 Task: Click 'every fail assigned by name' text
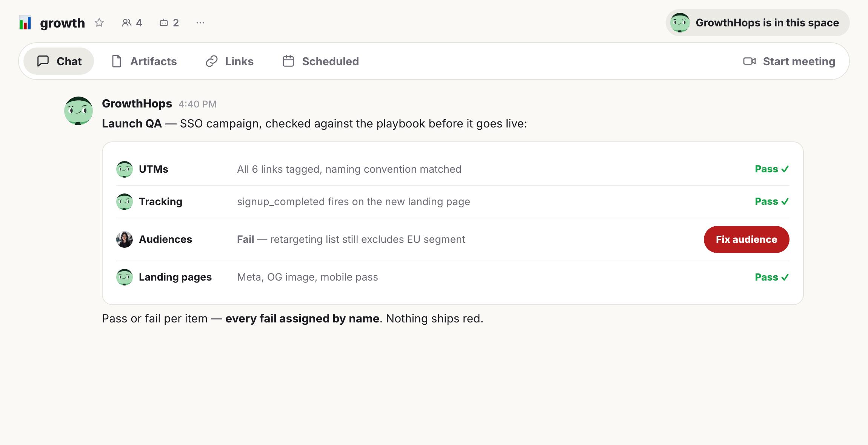(x=302, y=318)
